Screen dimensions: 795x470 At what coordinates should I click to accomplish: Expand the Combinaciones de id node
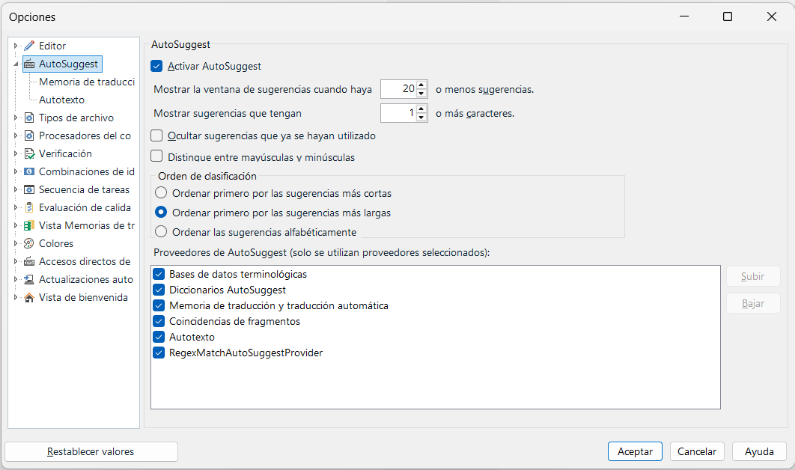[x=15, y=171]
